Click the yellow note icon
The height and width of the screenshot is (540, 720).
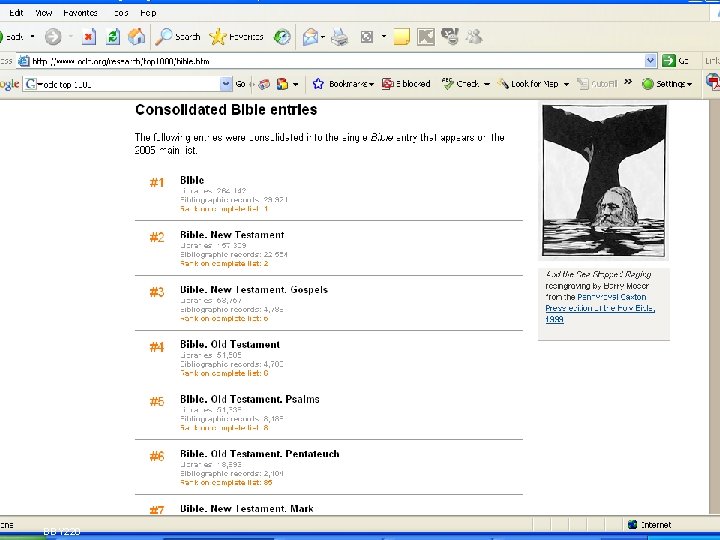point(401,37)
